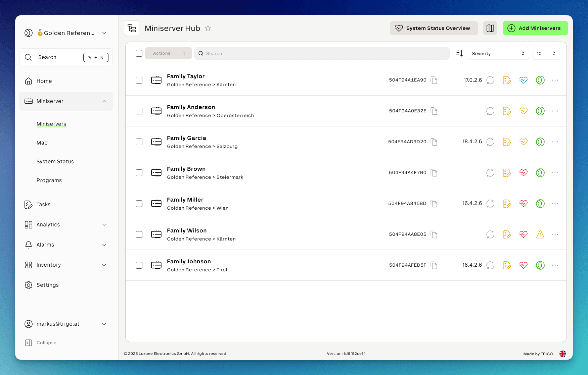Click the Loxone logo in the sidebar
Screen dimensions: 588x375
pyautogui.click(x=29, y=33)
